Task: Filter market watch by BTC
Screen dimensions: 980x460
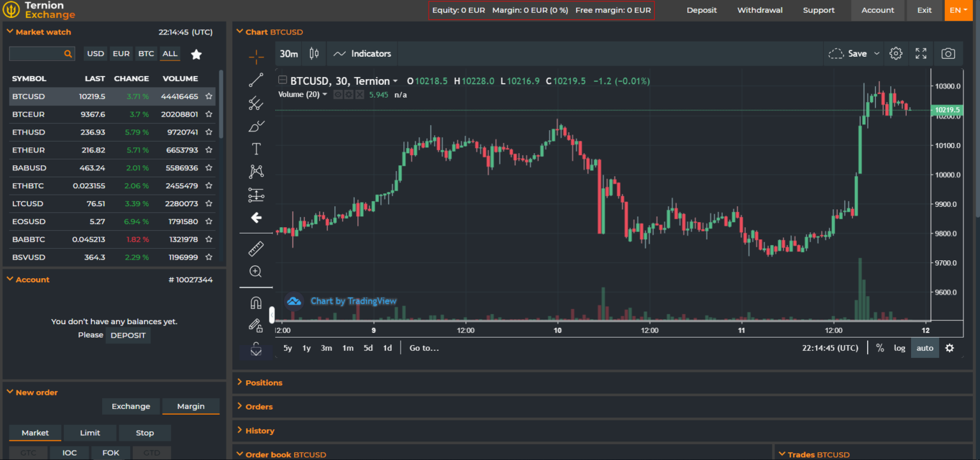Action: click(146, 54)
